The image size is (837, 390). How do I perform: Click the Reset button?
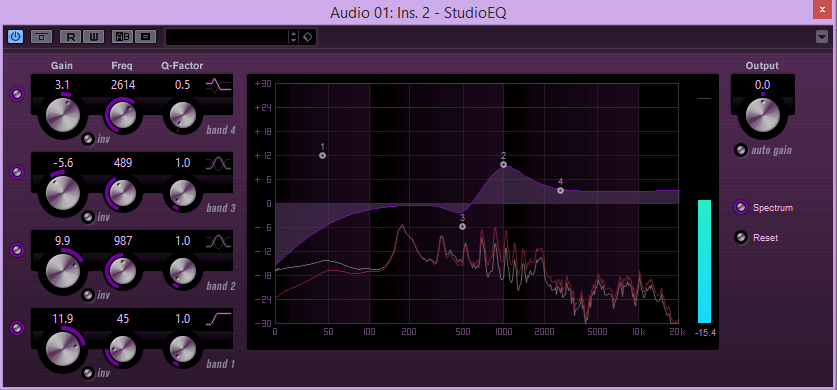click(741, 237)
